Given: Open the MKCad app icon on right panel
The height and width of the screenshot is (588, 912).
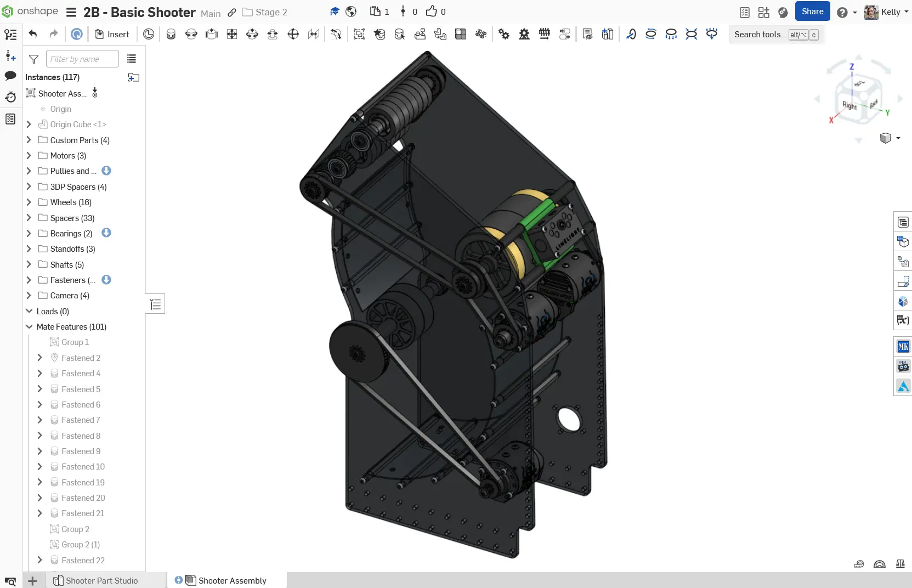Looking at the screenshot, I should (x=903, y=347).
